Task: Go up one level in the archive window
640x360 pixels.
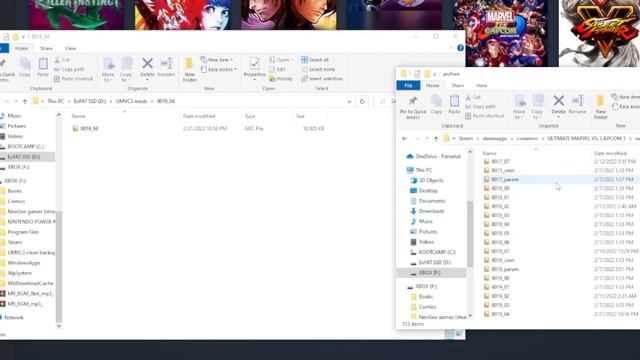Action: (x=436, y=139)
